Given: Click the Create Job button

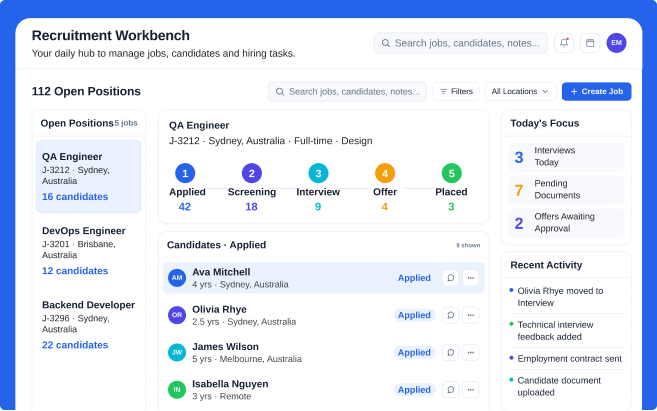Looking at the screenshot, I should [x=596, y=91].
